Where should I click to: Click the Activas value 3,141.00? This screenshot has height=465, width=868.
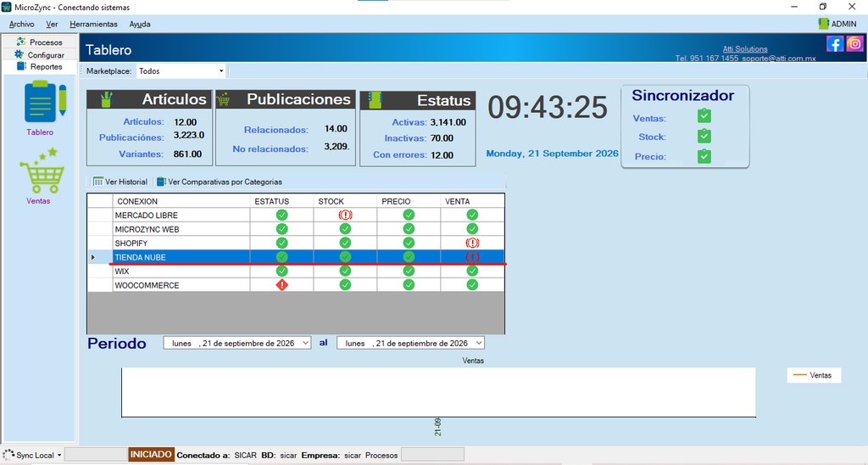pyautogui.click(x=448, y=122)
